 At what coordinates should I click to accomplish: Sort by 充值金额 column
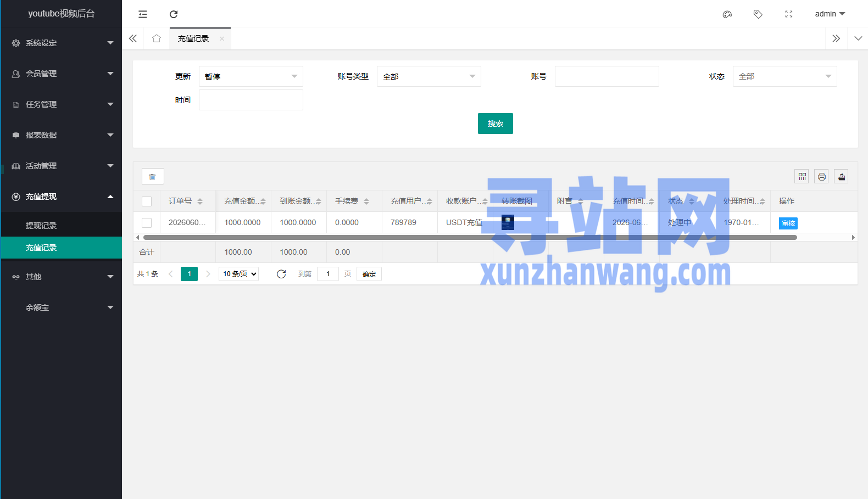point(263,201)
